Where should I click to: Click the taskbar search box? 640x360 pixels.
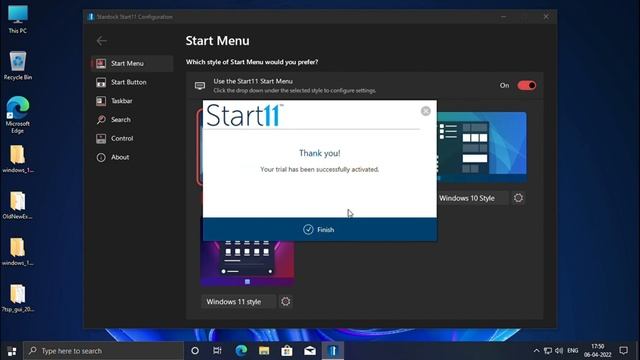coord(104,351)
